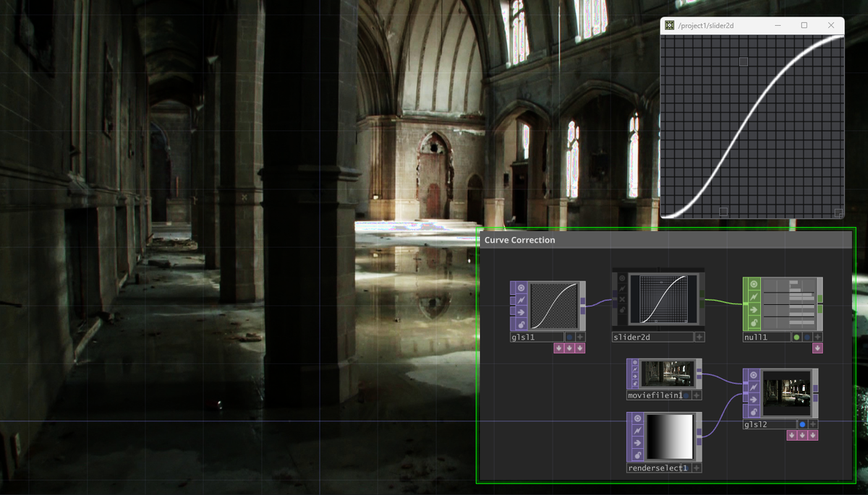Toggle the display flag on renderselect1
The image size is (868, 495).
(687, 468)
